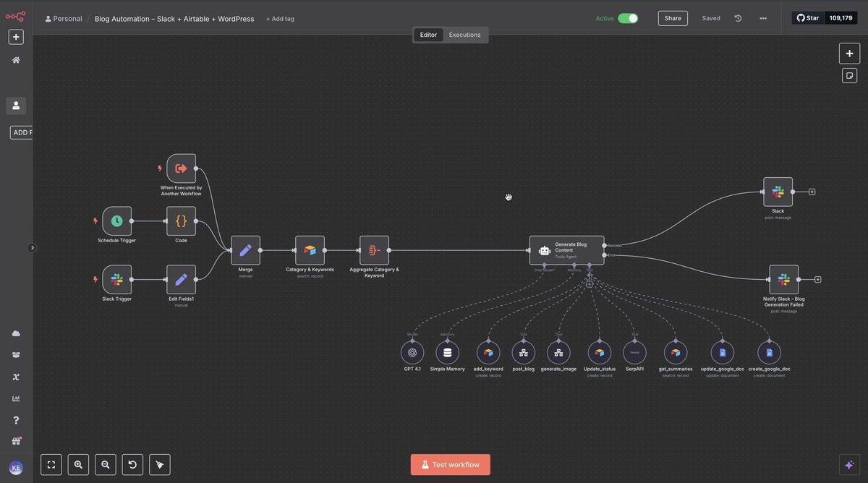Select the get_summaries Airtable node
This screenshot has width=868, height=483.
676,353
